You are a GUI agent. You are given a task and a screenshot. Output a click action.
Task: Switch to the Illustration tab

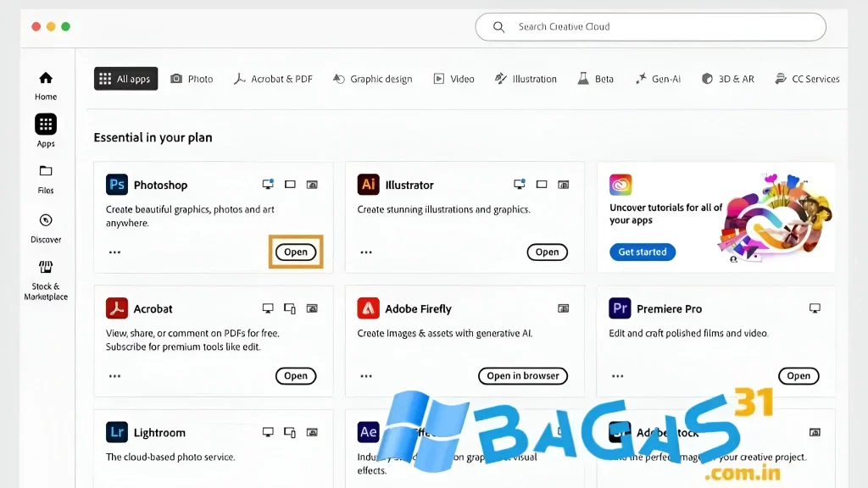[x=526, y=79]
